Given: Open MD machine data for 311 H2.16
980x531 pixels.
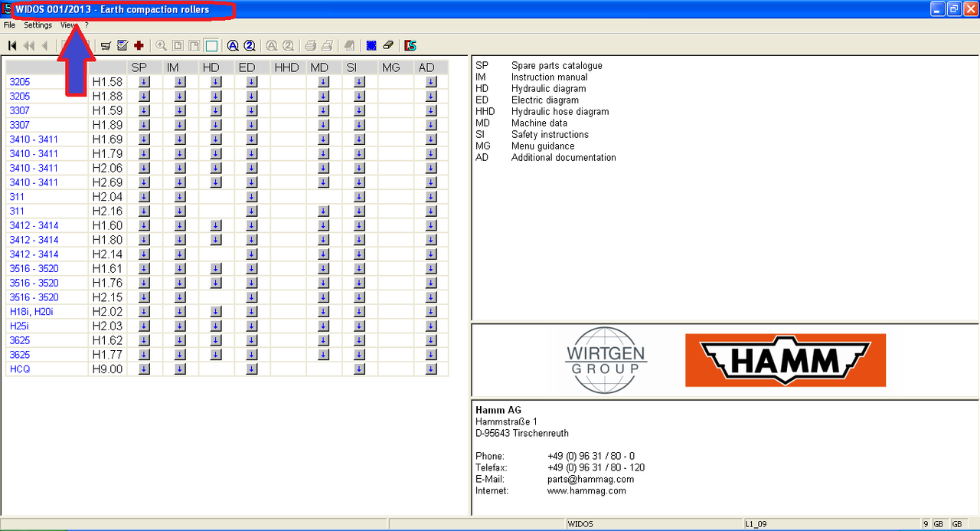Looking at the screenshot, I should point(323,211).
